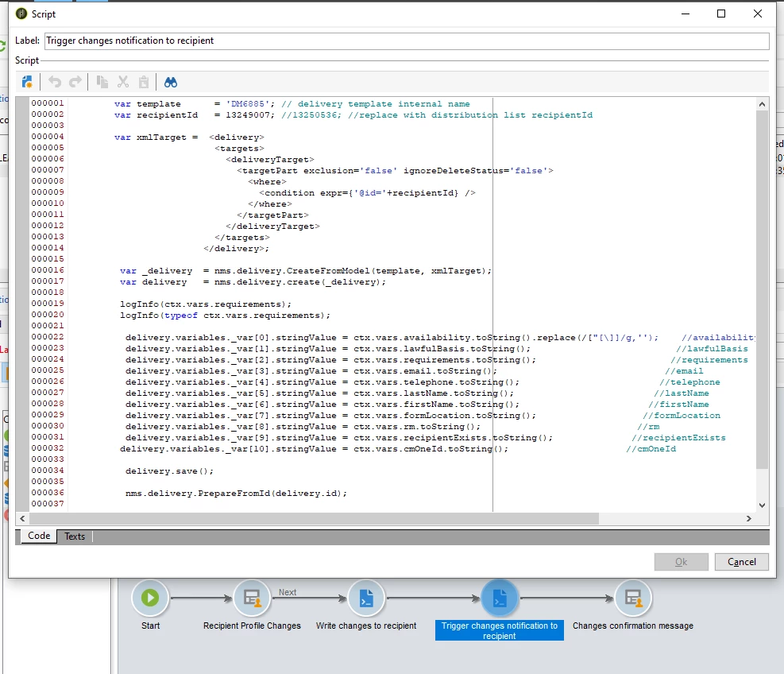Image resolution: width=784 pixels, height=674 pixels.
Task: Redo edit with the redo arrow
Action: click(75, 82)
